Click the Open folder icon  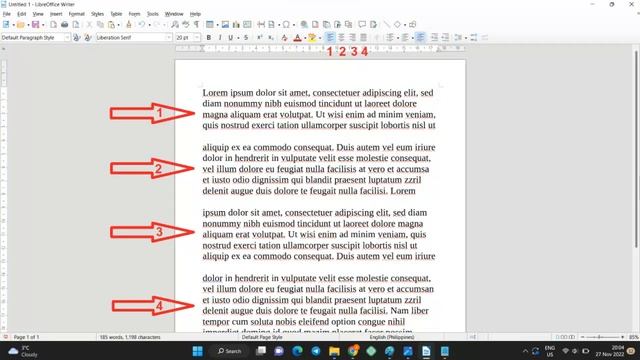coord(21,25)
